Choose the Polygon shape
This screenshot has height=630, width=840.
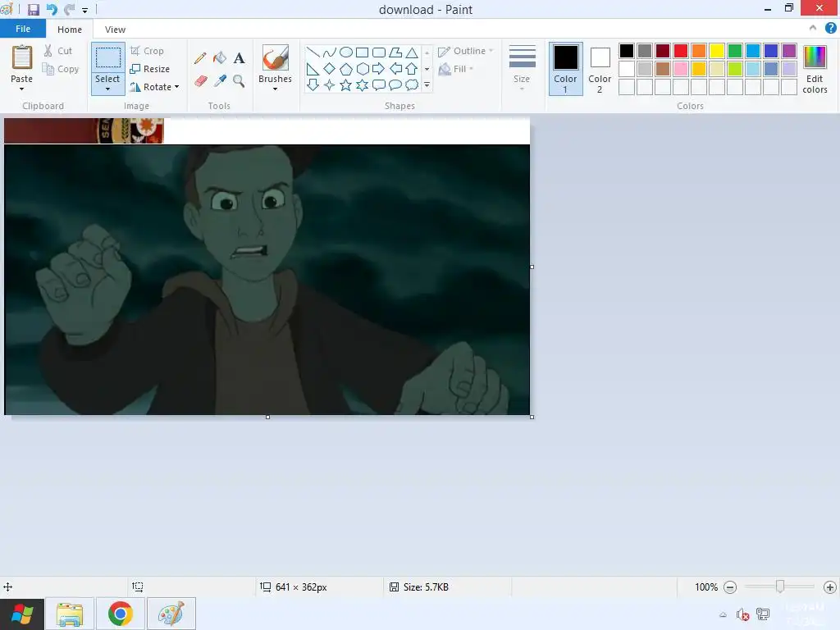tap(395, 52)
